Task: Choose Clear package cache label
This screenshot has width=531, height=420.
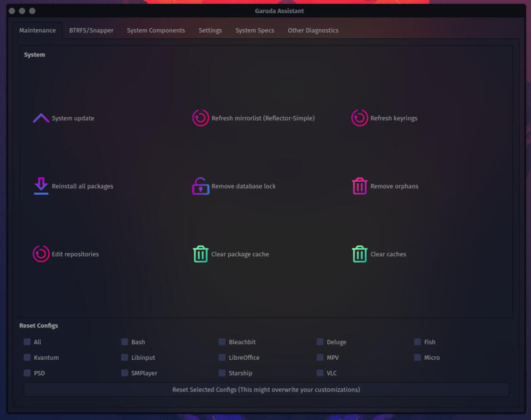Action: (x=240, y=254)
